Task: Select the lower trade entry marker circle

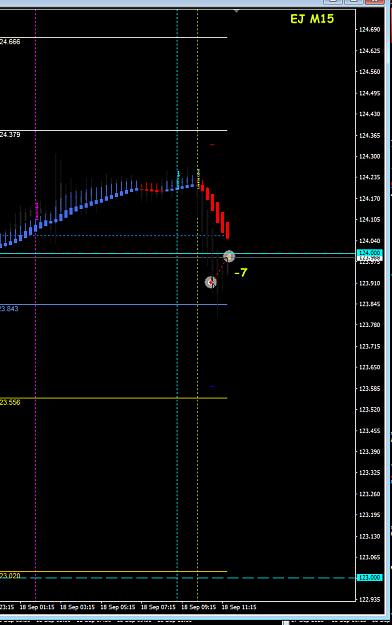Action: [x=211, y=282]
